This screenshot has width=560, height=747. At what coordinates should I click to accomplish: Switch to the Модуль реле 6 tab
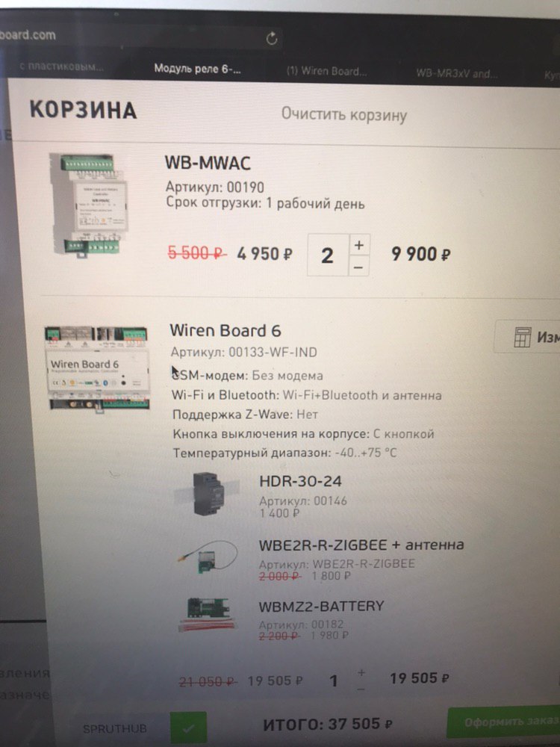[197, 69]
